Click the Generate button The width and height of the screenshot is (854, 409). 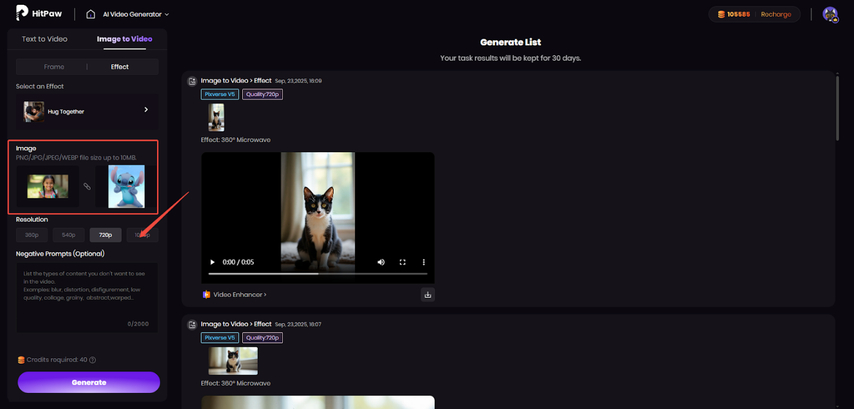coord(89,382)
